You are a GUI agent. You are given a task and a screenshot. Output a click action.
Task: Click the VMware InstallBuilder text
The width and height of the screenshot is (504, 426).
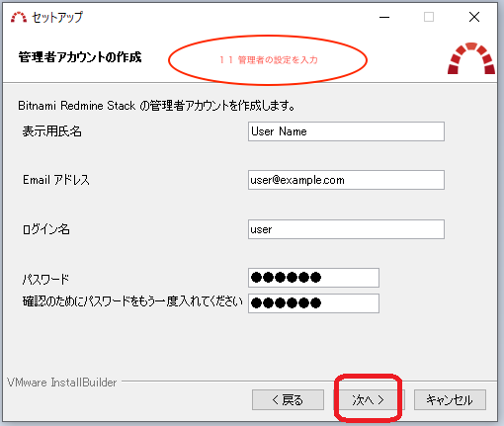[x=62, y=383]
